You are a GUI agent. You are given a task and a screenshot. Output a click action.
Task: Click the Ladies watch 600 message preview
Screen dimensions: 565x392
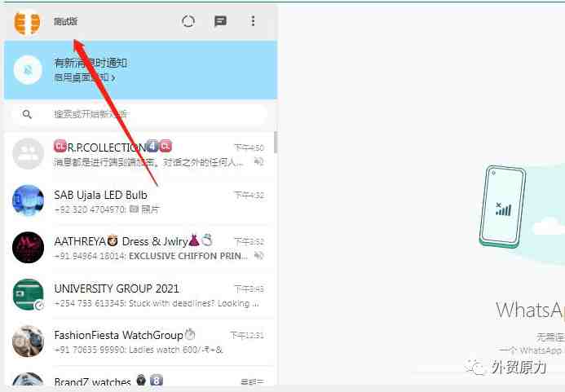(176, 350)
